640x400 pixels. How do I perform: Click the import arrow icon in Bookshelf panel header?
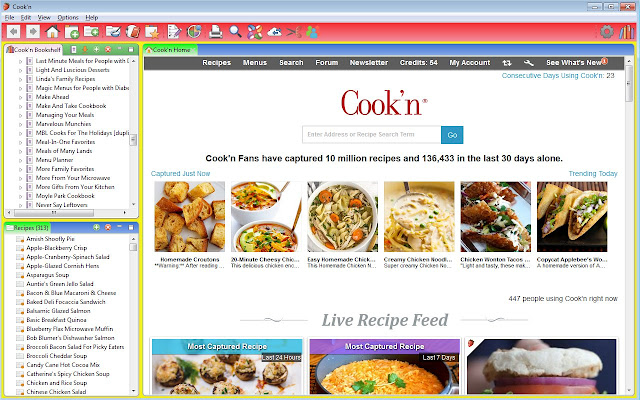(x=85, y=49)
